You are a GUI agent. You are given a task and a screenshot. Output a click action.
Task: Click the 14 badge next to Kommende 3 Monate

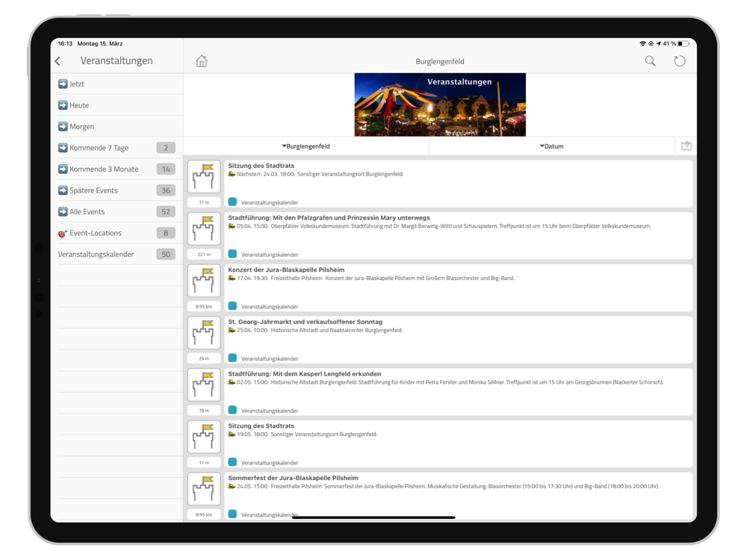point(166,169)
